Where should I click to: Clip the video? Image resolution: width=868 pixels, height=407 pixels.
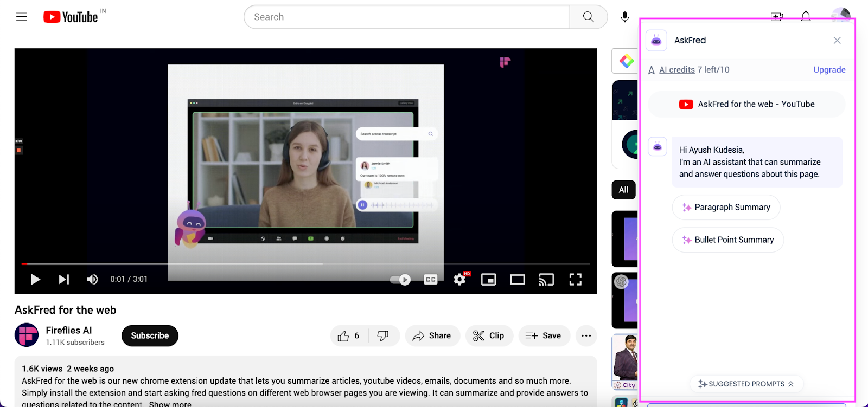[x=489, y=335]
